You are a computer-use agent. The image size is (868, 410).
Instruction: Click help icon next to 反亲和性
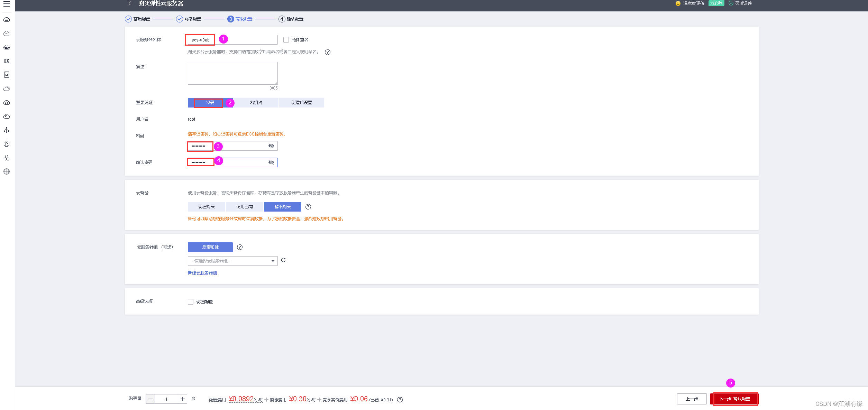pyautogui.click(x=240, y=247)
